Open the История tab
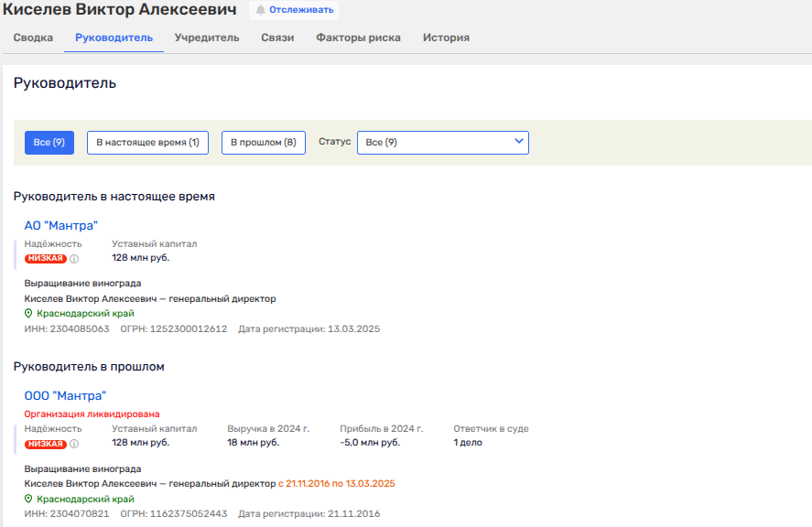Image resolution: width=812 pixels, height=527 pixels. [446, 38]
